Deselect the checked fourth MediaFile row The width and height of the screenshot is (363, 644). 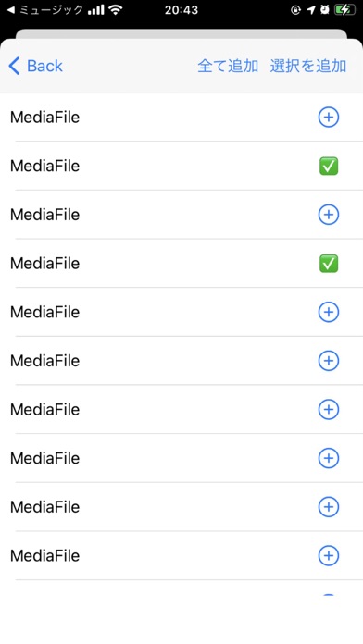[x=329, y=264]
